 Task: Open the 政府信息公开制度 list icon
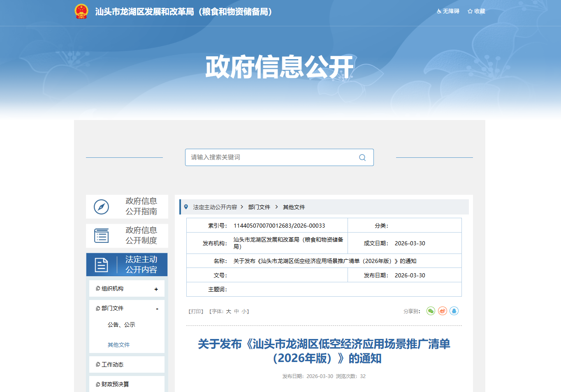(101, 236)
